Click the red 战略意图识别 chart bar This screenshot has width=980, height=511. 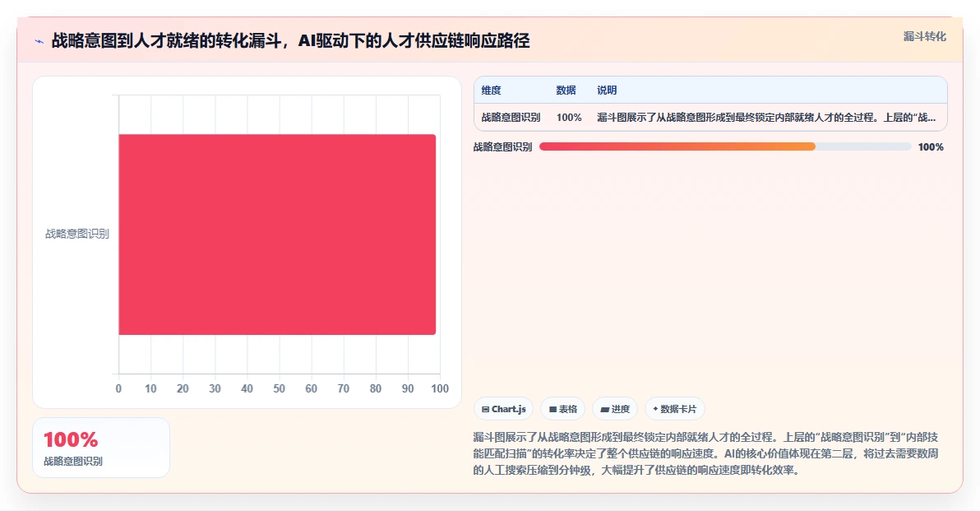coord(277,234)
